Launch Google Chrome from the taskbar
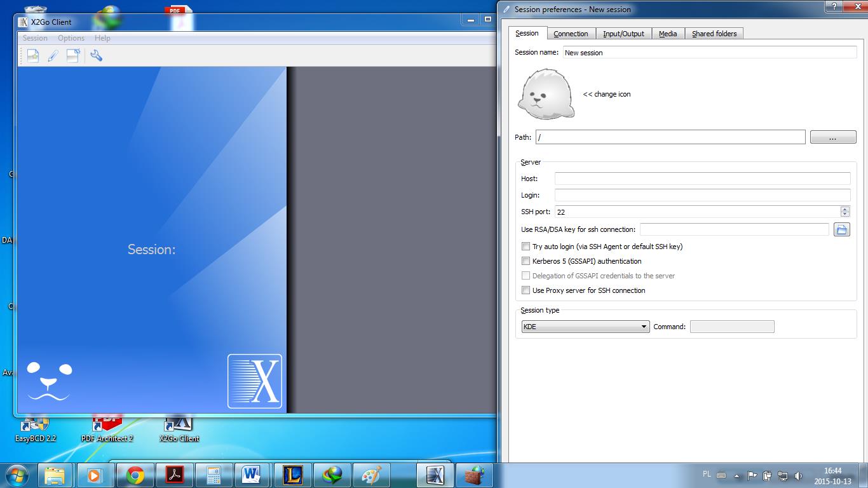 pyautogui.click(x=135, y=475)
